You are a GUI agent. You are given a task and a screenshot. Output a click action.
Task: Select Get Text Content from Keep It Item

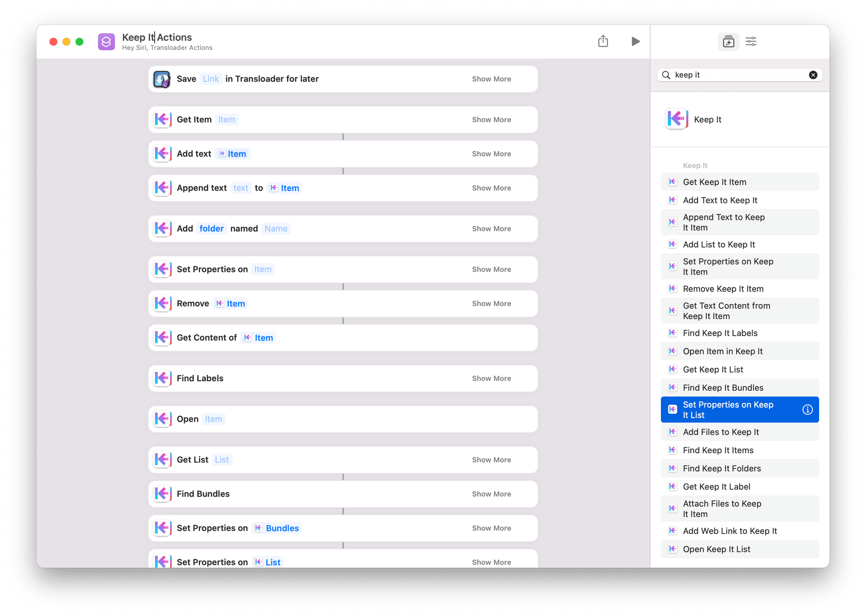click(x=740, y=311)
